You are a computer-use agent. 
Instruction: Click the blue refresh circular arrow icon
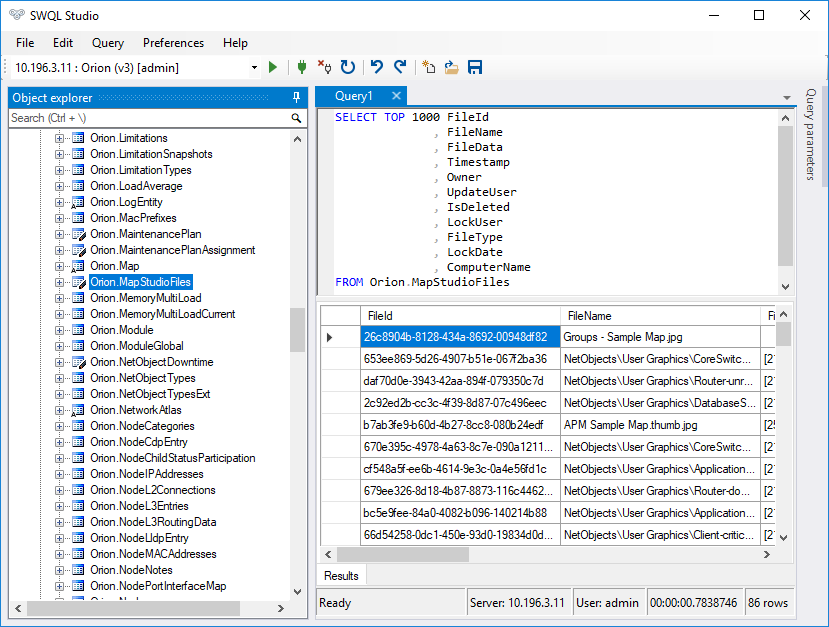pos(348,67)
